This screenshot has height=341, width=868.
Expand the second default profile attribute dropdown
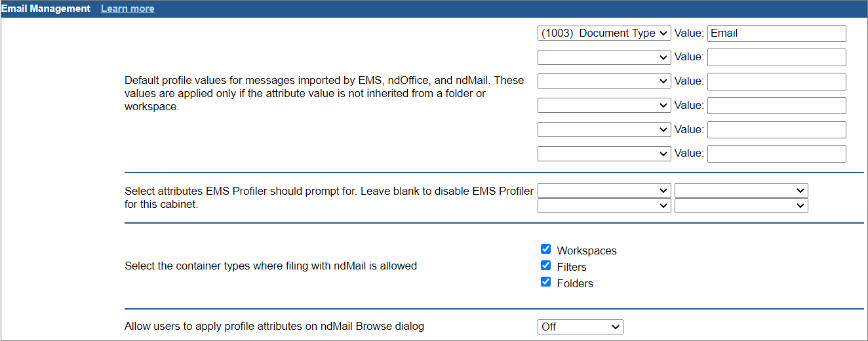tap(604, 57)
